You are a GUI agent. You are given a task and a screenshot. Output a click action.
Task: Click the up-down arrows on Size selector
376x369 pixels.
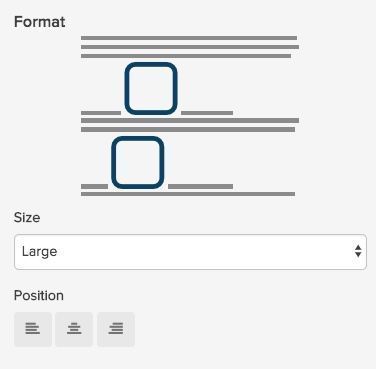[358, 251]
